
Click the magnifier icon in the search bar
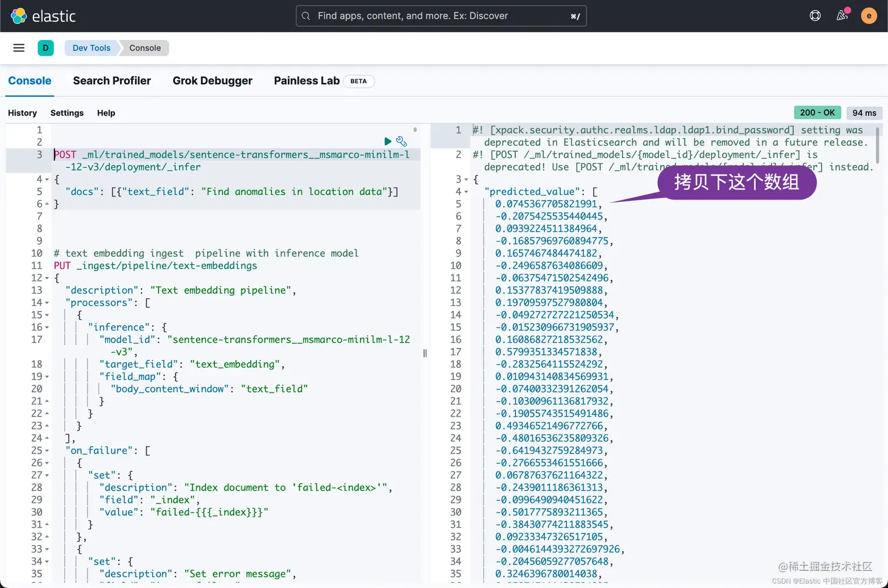click(306, 16)
